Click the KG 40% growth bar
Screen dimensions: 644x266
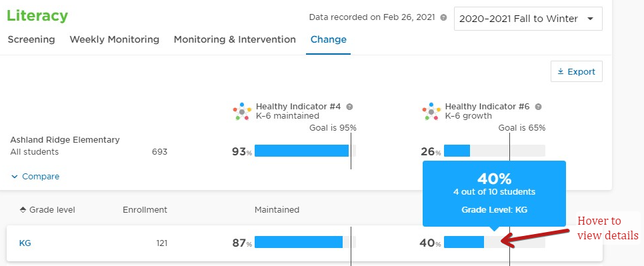point(495,242)
